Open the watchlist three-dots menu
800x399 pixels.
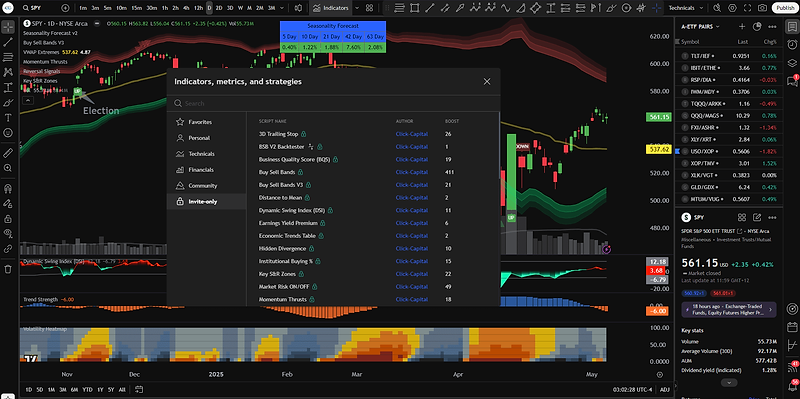772,27
